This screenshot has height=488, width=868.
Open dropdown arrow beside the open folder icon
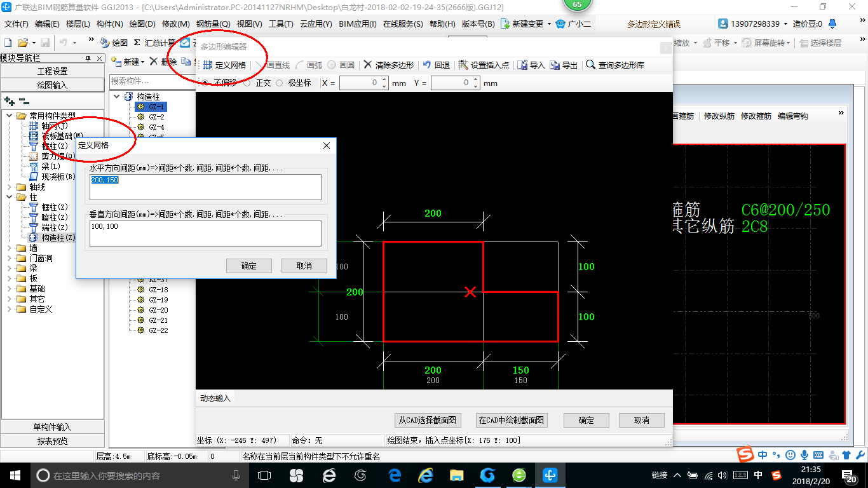pos(32,43)
